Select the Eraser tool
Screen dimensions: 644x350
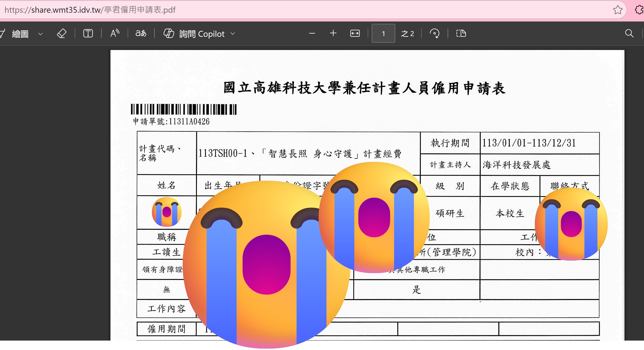point(61,33)
